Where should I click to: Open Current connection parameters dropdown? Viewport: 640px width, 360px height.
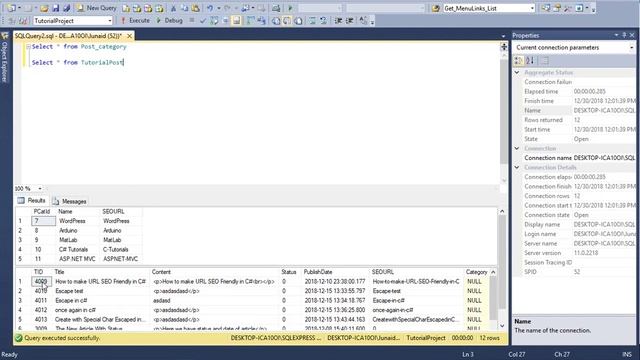[631, 48]
